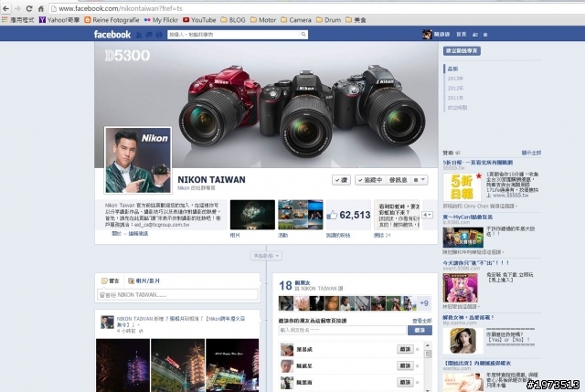Screen dimensions: 585x392
Task: Reload the page with the refresh icon
Action: [x=29, y=8]
